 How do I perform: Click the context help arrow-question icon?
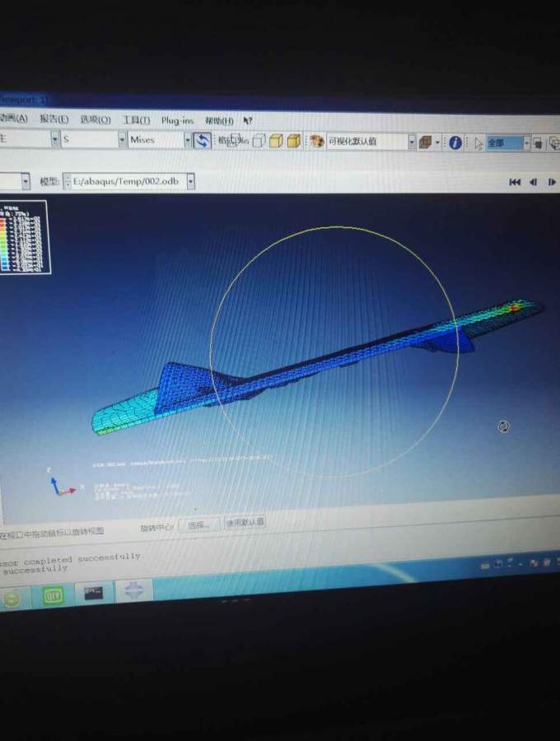click(x=248, y=121)
